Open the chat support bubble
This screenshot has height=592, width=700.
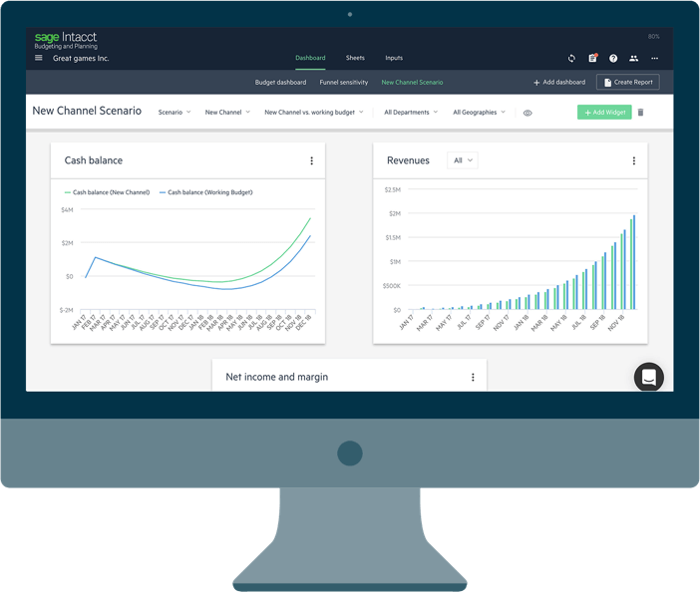coord(648,377)
